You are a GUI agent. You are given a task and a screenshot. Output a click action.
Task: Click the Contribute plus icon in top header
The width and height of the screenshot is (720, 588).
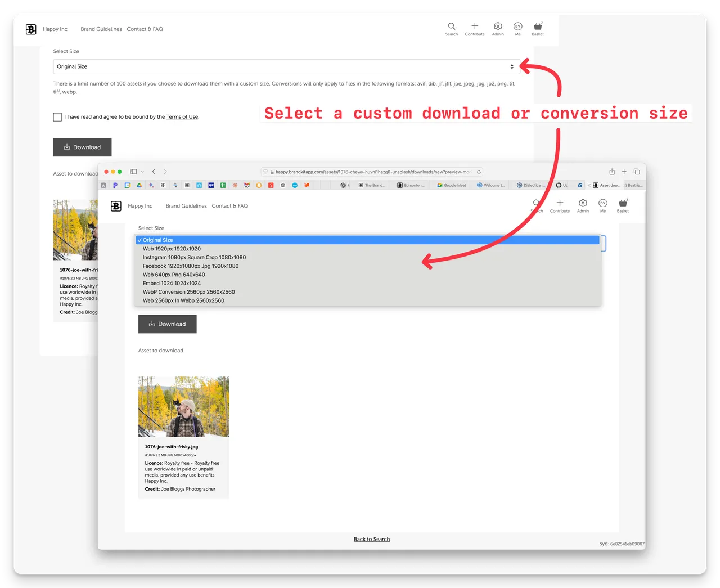coord(475,26)
